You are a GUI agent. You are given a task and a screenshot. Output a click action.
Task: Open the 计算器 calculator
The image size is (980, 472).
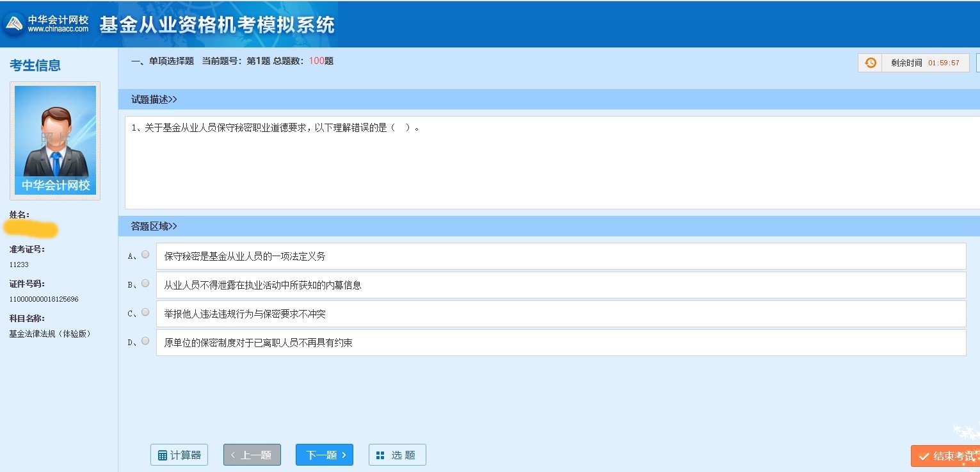(179, 455)
